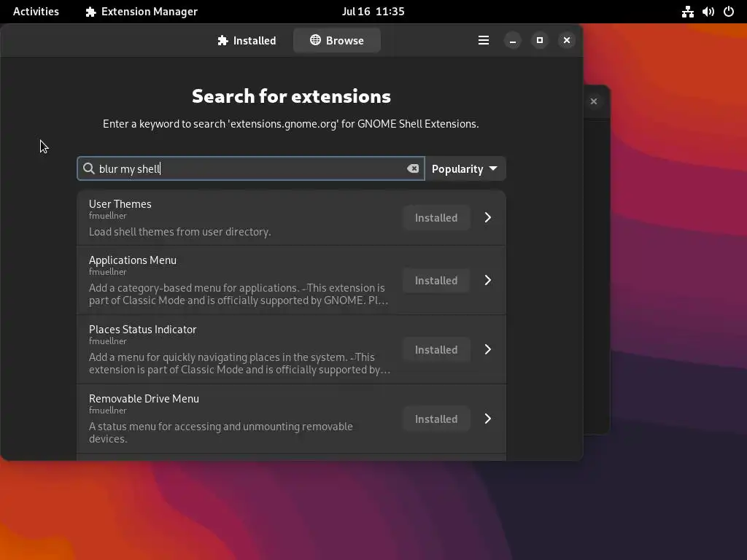Expand details for Removable Drive Menu
This screenshot has height=560, width=747.
(488, 419)
